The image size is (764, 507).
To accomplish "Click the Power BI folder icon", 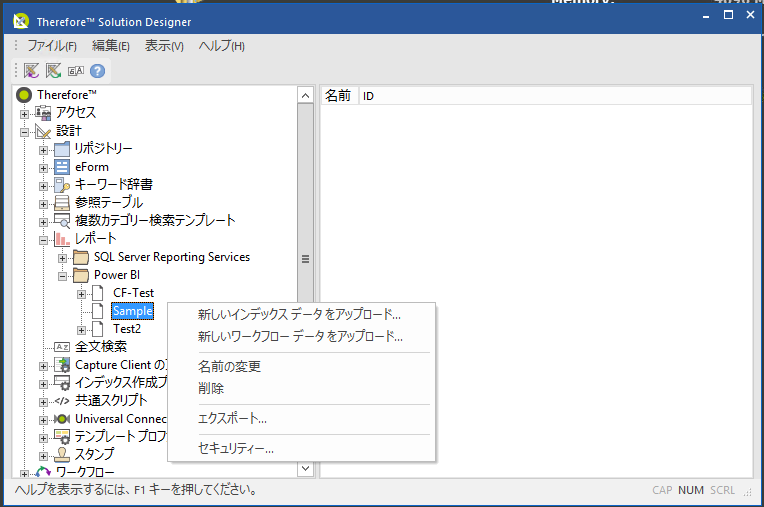I will point(81,275).
